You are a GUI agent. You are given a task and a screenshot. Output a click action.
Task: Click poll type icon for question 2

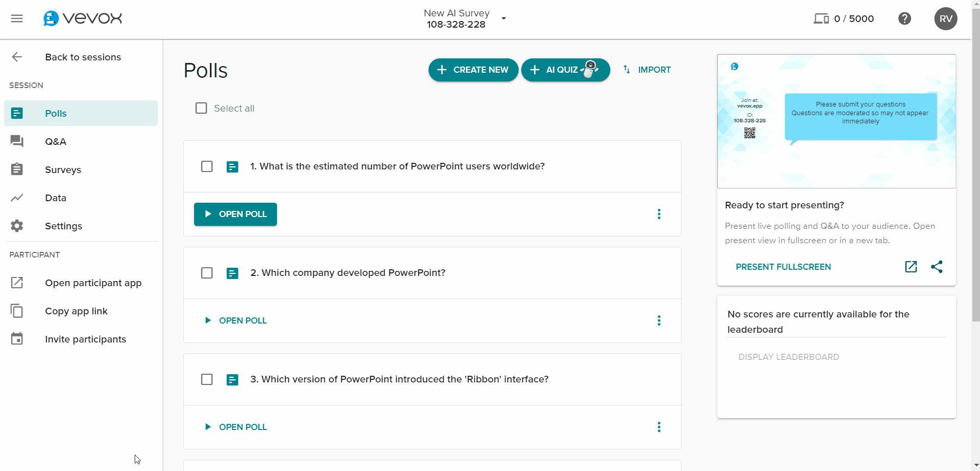click(x=232, y=273)
